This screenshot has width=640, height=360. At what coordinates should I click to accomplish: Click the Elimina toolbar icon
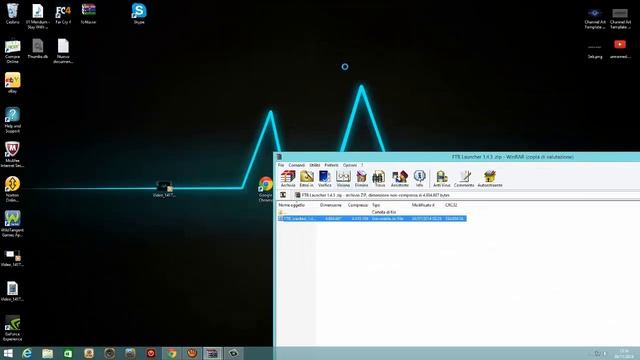click(361, 179)
